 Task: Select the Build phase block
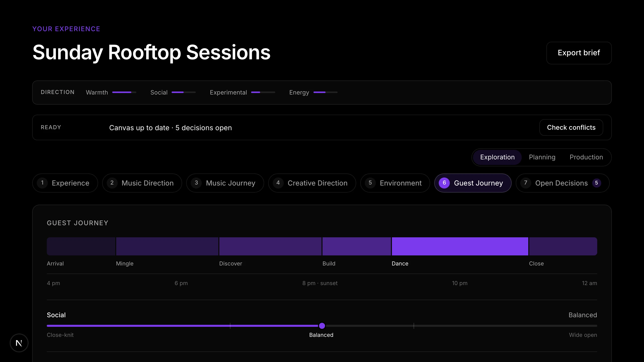357,246
